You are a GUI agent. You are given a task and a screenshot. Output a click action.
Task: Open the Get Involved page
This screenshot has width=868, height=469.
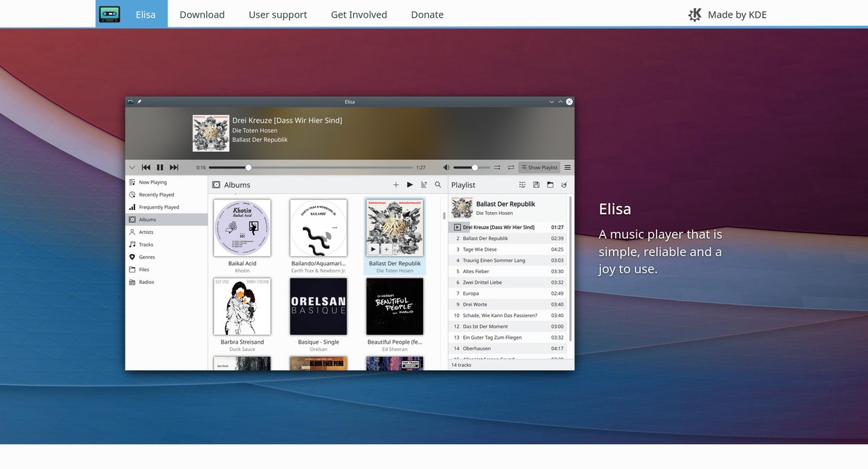click(359, 14)
